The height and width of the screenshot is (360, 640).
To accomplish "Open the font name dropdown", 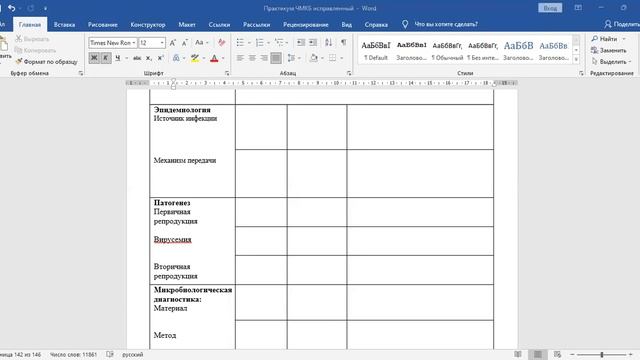I will tap(133, 42).
